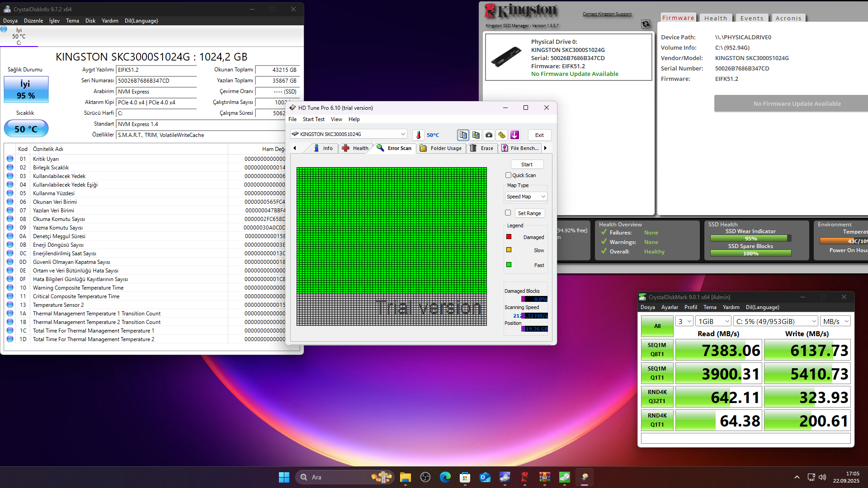The image size is (868, 488).
Task: Click the yellow Slow legend swatch
Action: (x=509, y=250)
